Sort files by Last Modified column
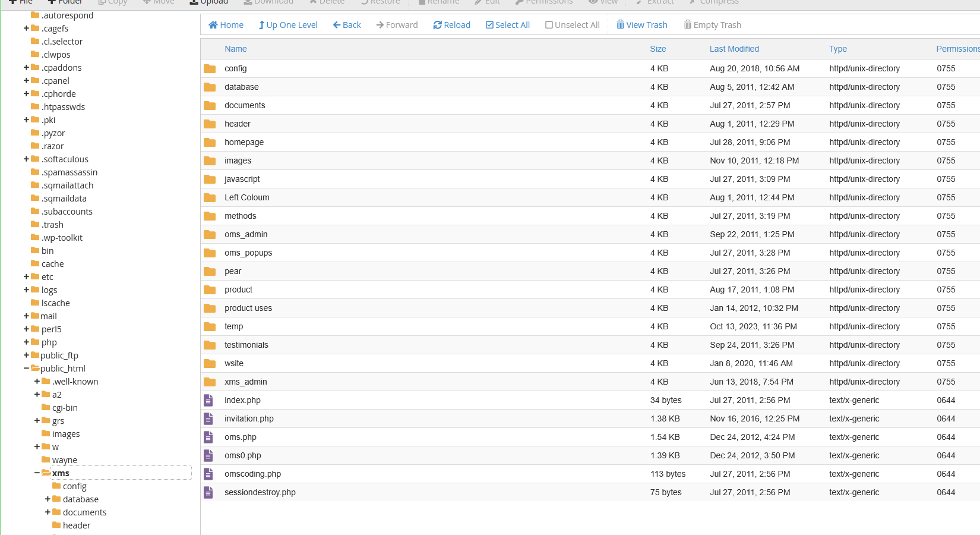The image size is (980, 535). 734,49
